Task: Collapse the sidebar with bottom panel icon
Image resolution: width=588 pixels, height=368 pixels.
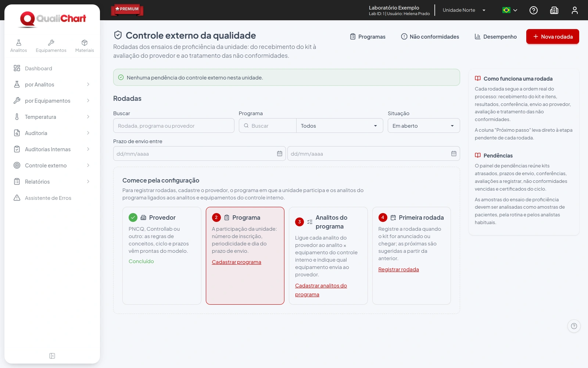Action: coord(52,356)
